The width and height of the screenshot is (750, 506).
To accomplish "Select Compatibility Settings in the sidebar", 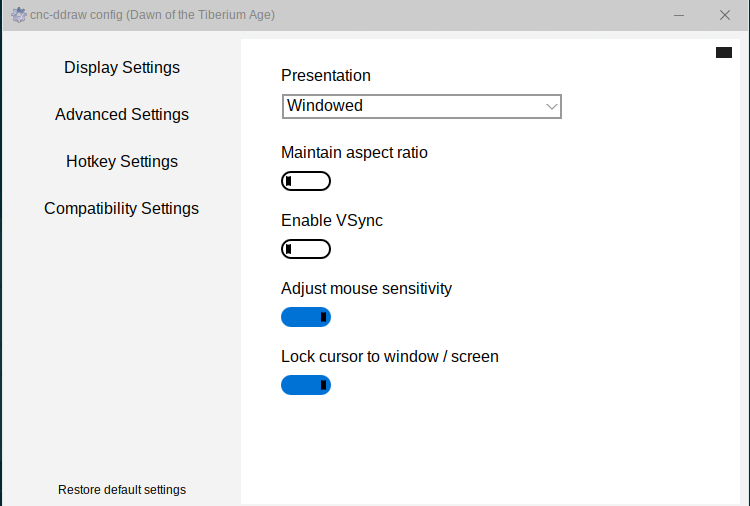I will point(121,209).
